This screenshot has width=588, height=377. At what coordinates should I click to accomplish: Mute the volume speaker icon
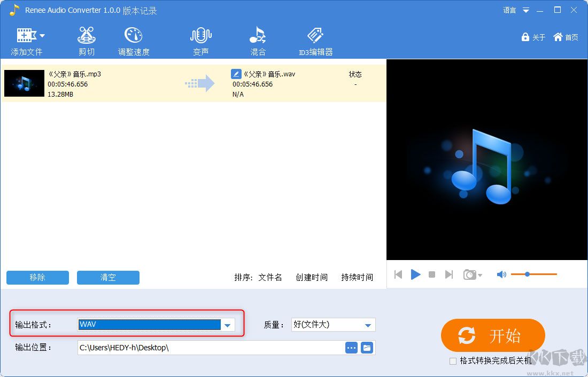pyautogui.click(x=501, y=274)
